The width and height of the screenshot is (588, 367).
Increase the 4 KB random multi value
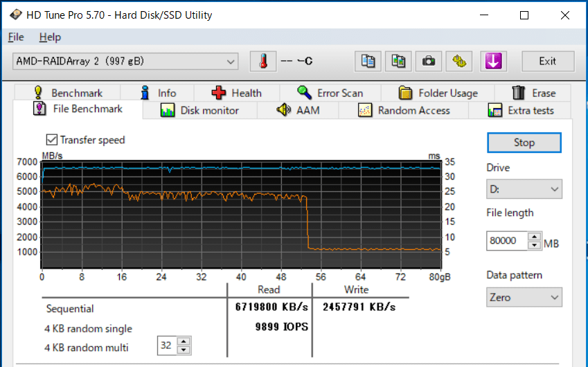point(184,341)
